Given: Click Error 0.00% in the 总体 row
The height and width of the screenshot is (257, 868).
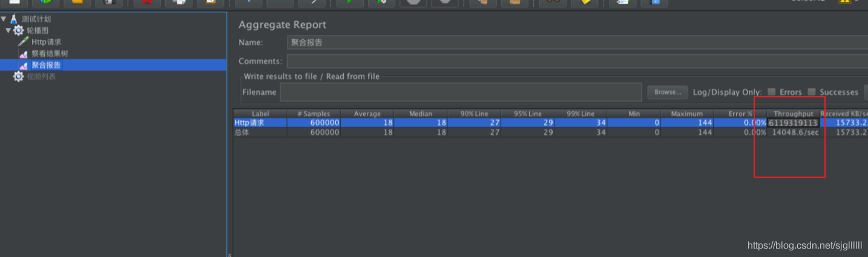Looking at the screenshot, I should 740,132.
